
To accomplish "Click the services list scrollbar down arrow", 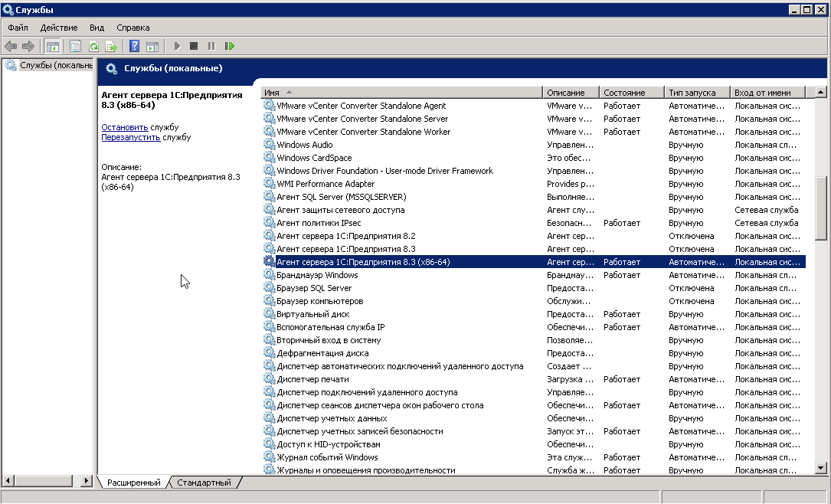I will click(821, 467).
